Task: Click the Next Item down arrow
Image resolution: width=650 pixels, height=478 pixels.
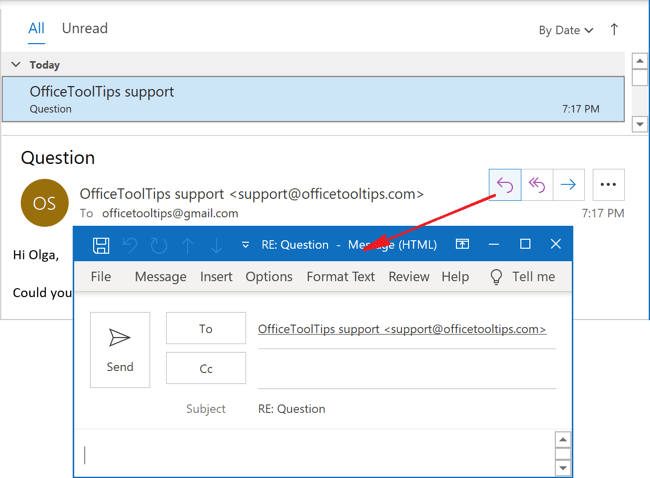Action: coord(216,245)
